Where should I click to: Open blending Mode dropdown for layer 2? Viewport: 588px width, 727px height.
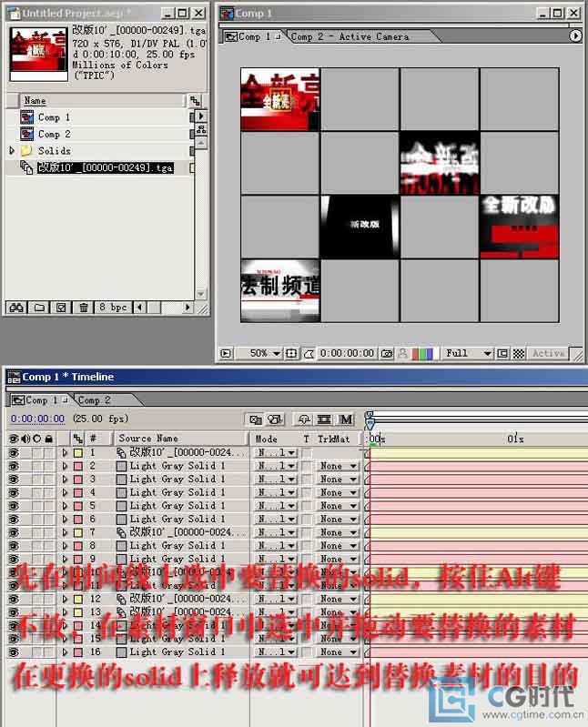tap(276, 466)
